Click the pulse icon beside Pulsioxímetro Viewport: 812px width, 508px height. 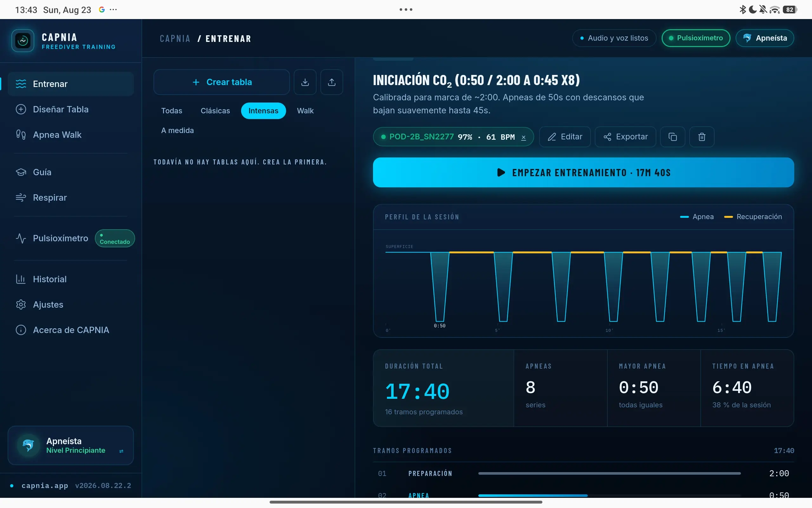click(x=21, y=238)
